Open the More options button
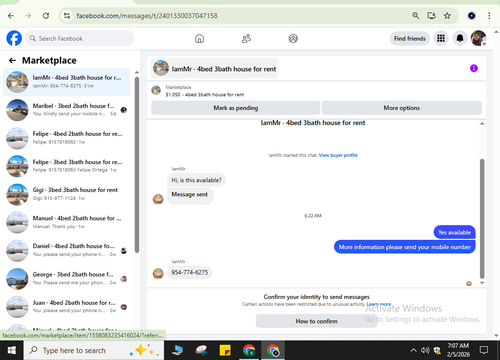 pos(402,108)
